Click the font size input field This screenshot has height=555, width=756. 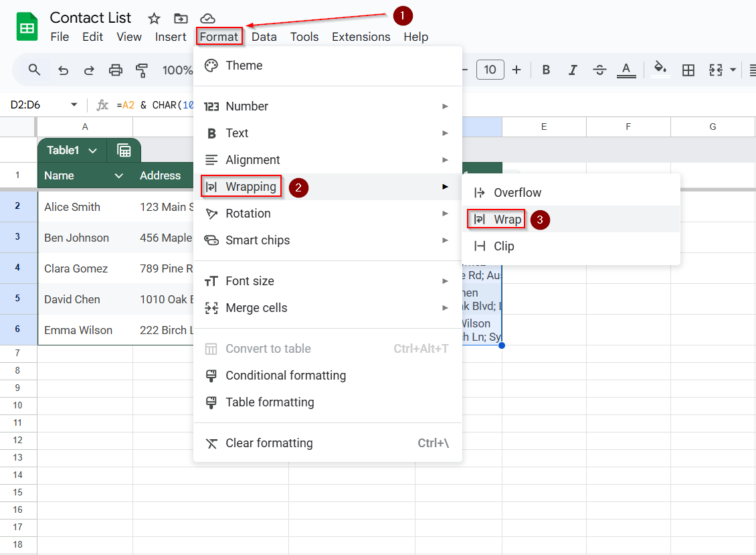click(490, 70)
